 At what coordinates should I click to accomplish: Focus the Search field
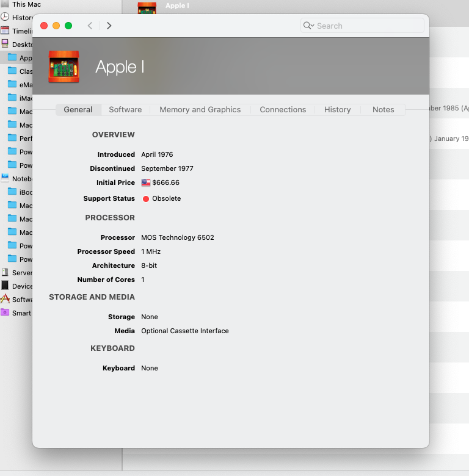coord(362,26)
